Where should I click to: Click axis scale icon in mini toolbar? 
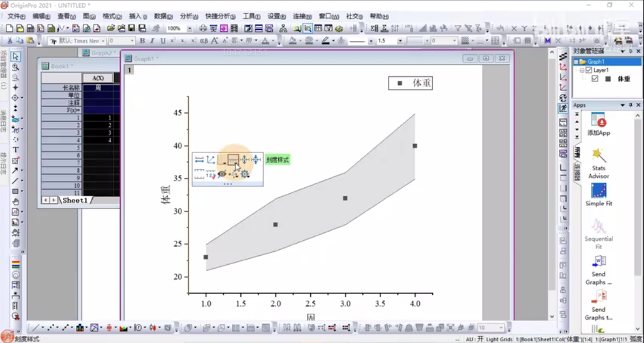point(199,160)
